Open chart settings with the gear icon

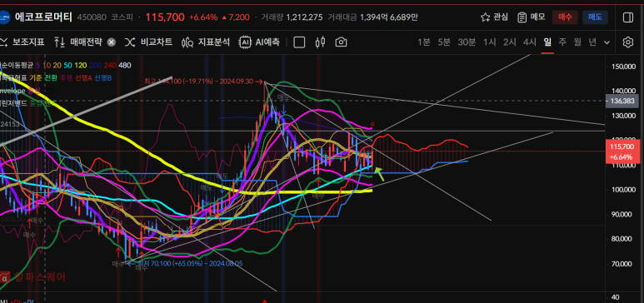[x=627, y=42]
